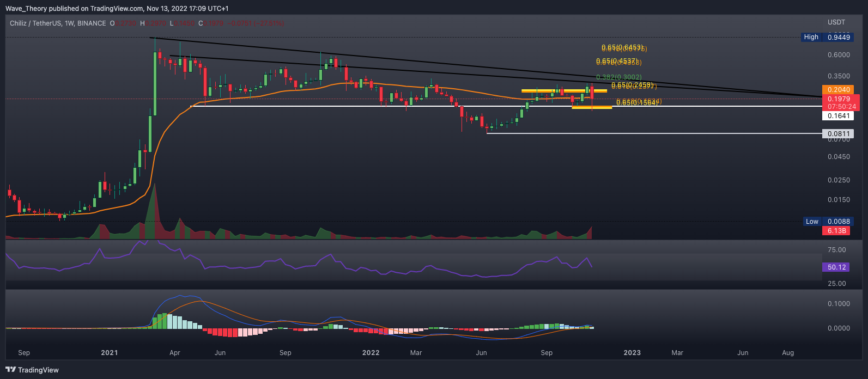Click the USDT currency label
This screenshot has width=868, height=379.
point(836,22)
